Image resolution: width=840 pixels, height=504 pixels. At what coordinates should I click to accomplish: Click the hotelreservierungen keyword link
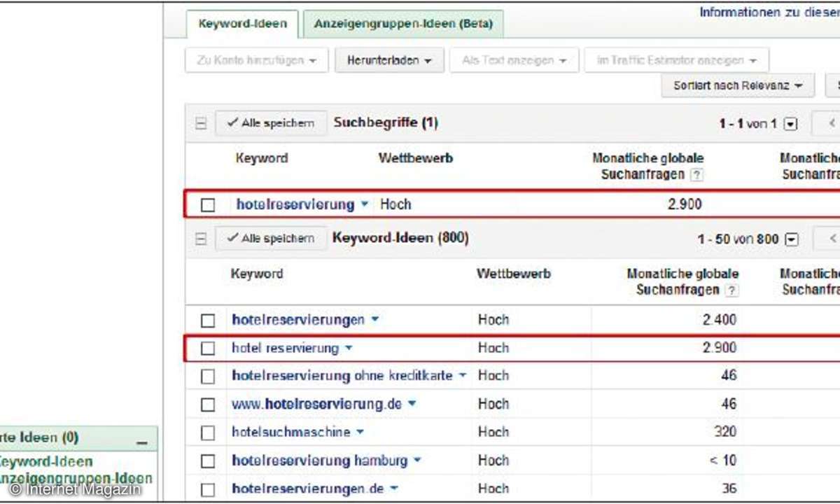coord(298,320)
